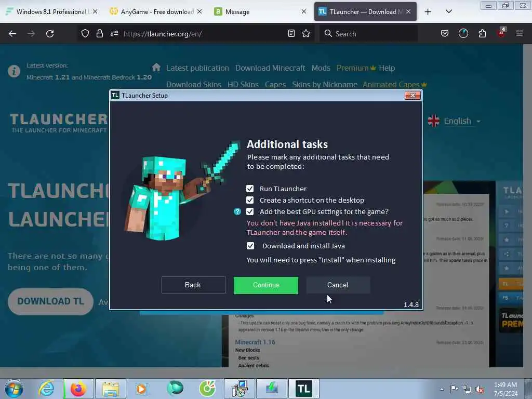Click the site security padlock icon
532x399 pixels.
(99, 34)
